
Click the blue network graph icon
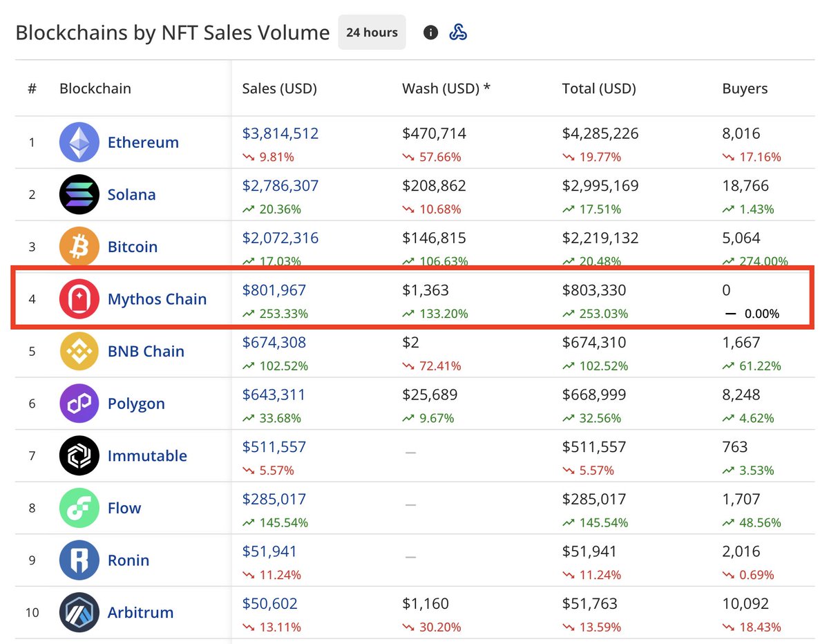pos(458,32)
